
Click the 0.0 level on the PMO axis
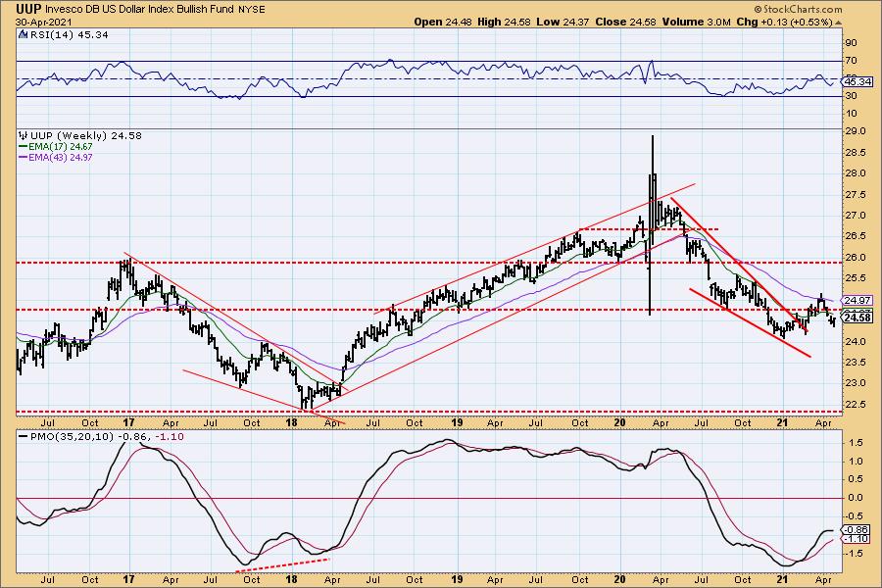point(855,498)
